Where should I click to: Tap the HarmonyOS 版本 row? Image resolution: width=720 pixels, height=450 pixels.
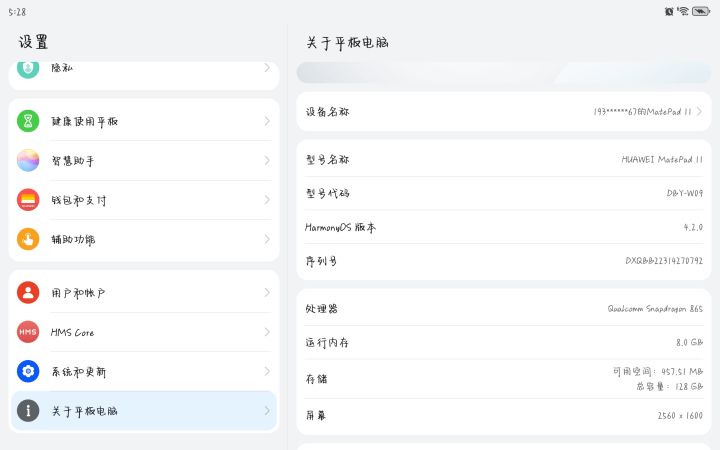(503, 227)
